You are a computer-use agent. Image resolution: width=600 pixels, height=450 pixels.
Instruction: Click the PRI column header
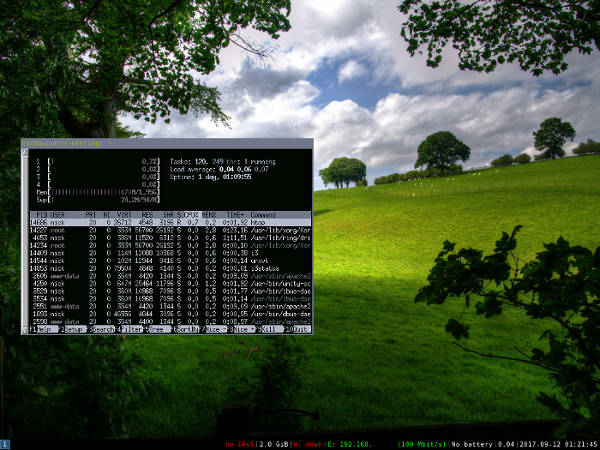pyautogui.click(x=90, y=215)
